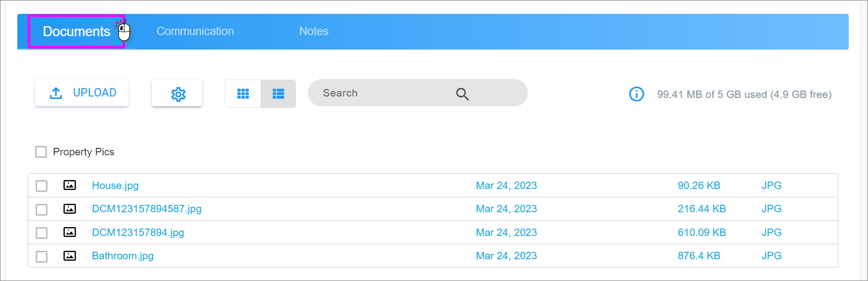The height and width of the screenshot is (281, 868).
Task: Switch to list view icon
Action: pos(278,94)
